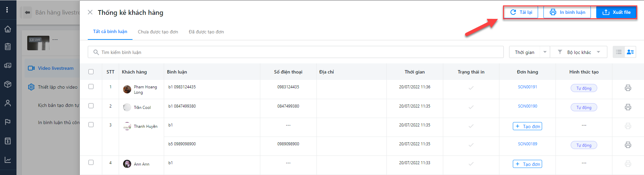The image size is (644, 175).
Task: Click the print icon for order SON00191
Action: click(628, 88)
